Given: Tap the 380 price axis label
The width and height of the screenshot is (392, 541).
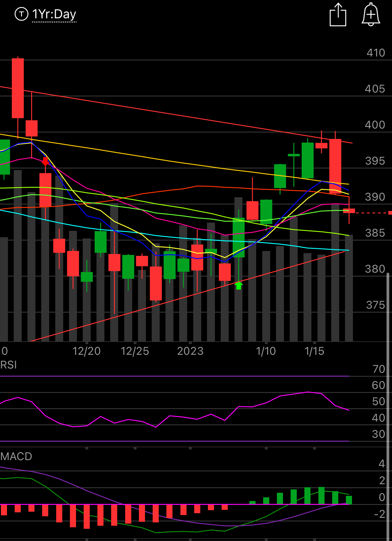Looking at the screenshot, I should [x=375, y=269].
